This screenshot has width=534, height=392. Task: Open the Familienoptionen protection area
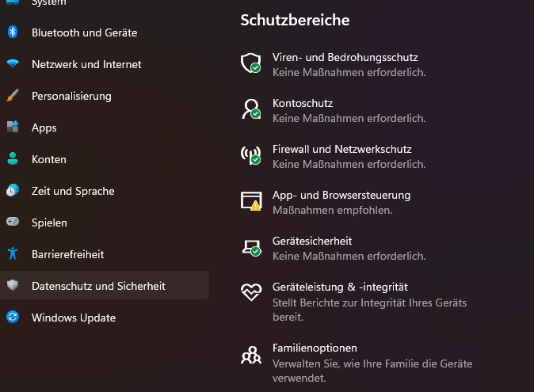click(315, 348)
